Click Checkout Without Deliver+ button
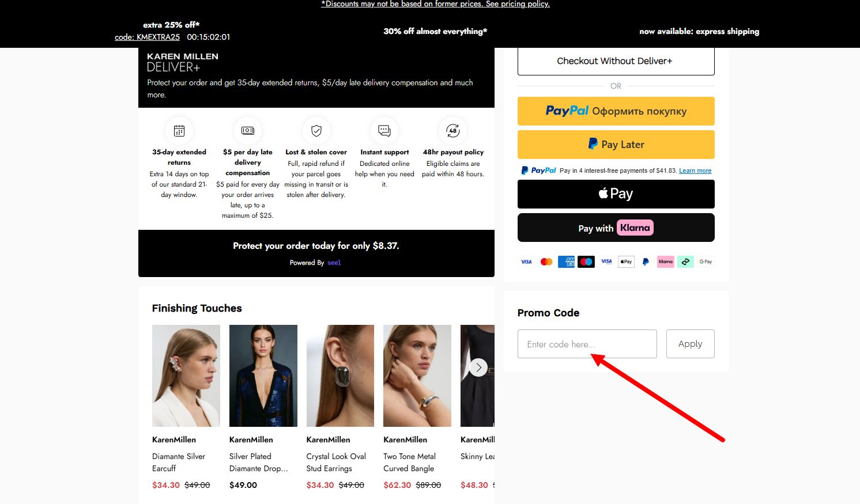The image size is (860, 504). [x=616, y=61]
